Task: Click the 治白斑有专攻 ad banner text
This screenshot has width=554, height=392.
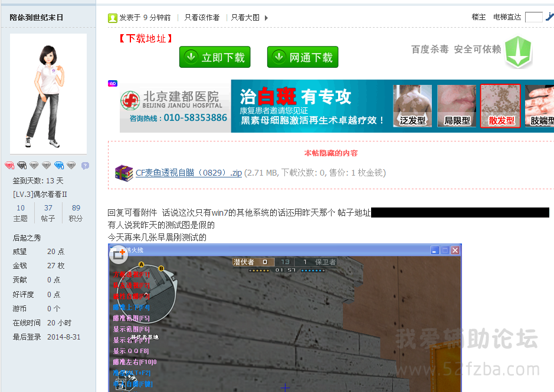Action: coord(296,97)
